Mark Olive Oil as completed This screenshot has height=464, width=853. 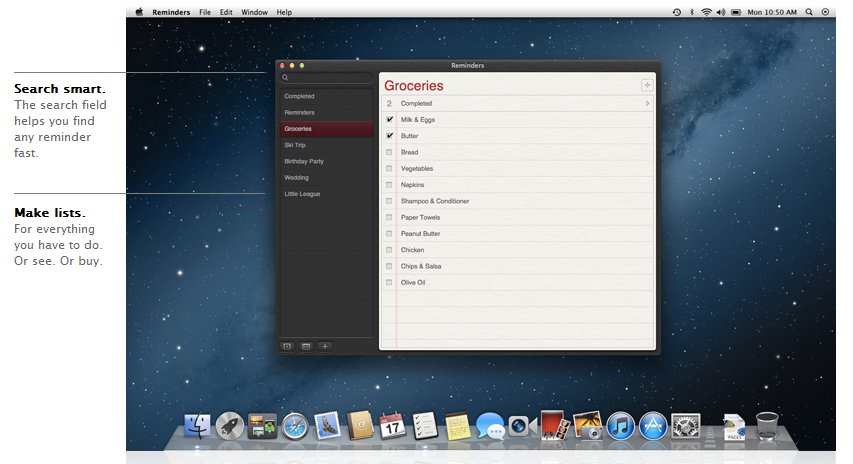(x=389, y=283)
